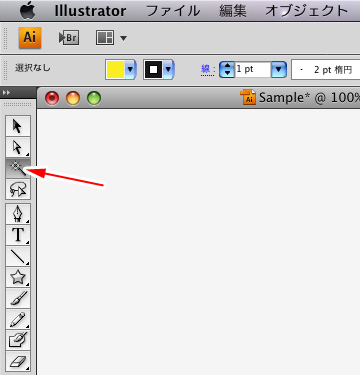Select the Line Segment tool

pyautogui.click(x=18, y=256)
